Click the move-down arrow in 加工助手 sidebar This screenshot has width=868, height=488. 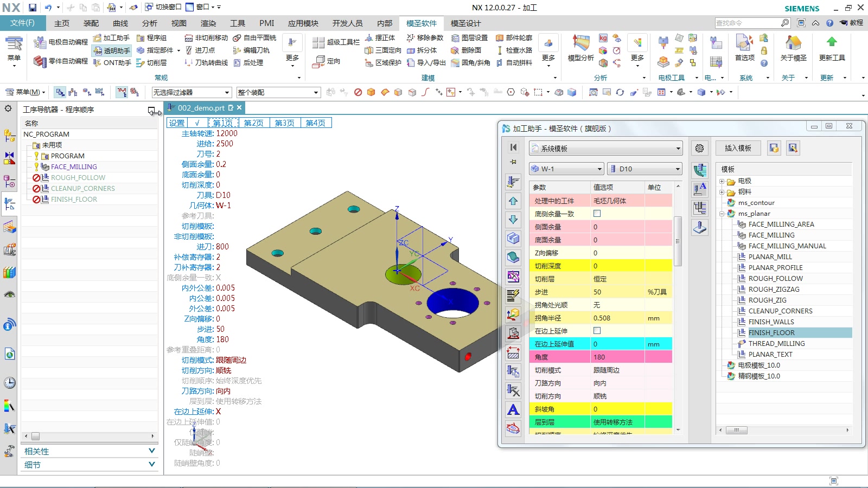coord(513,220)
